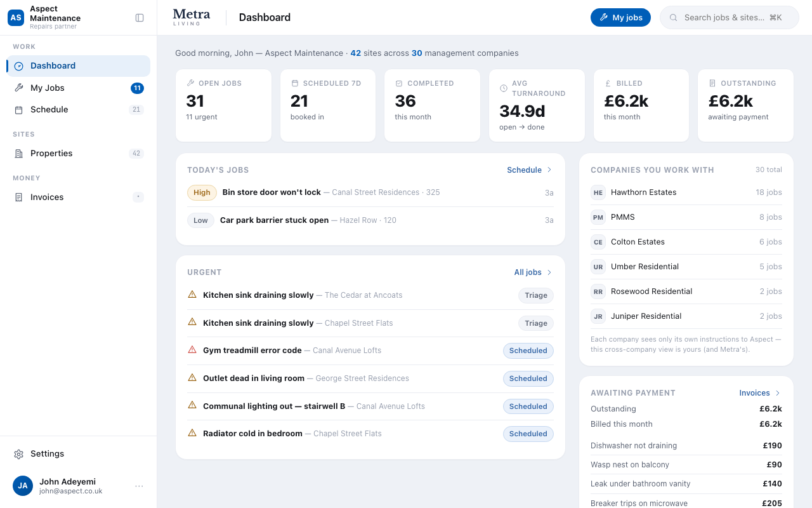Click the 42 sites count link
Image resolution: width=812 pixels, height=508 pixels.
[355, 53]
